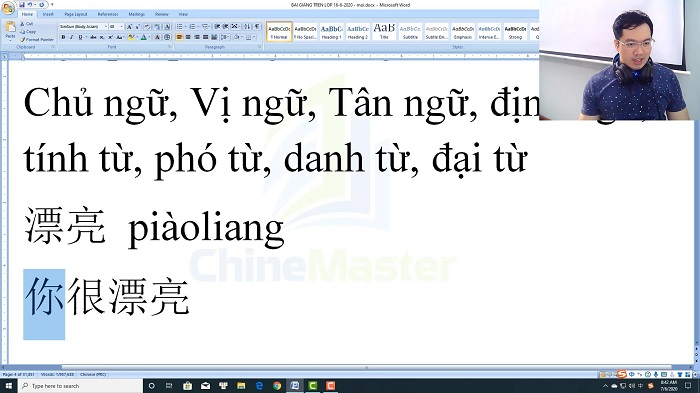This screenshot has height=393, width=700.
Task: Open the Page Layout tab
Action: (76, 14)
